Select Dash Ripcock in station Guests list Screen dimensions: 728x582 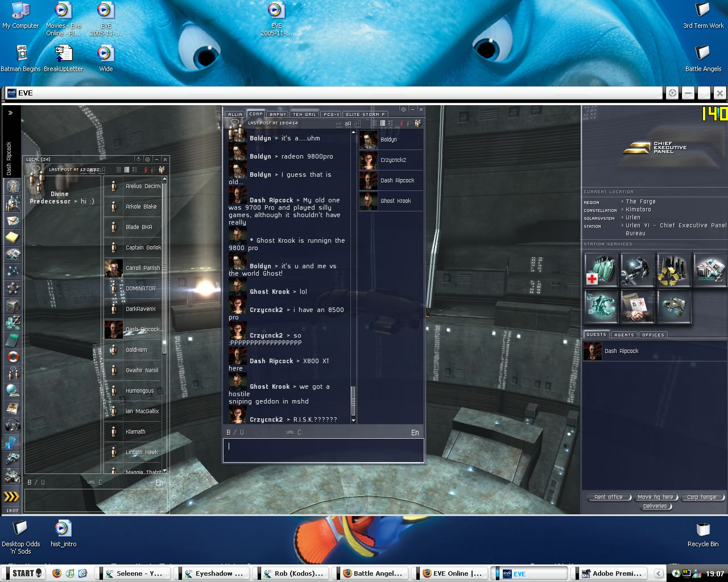655,351
